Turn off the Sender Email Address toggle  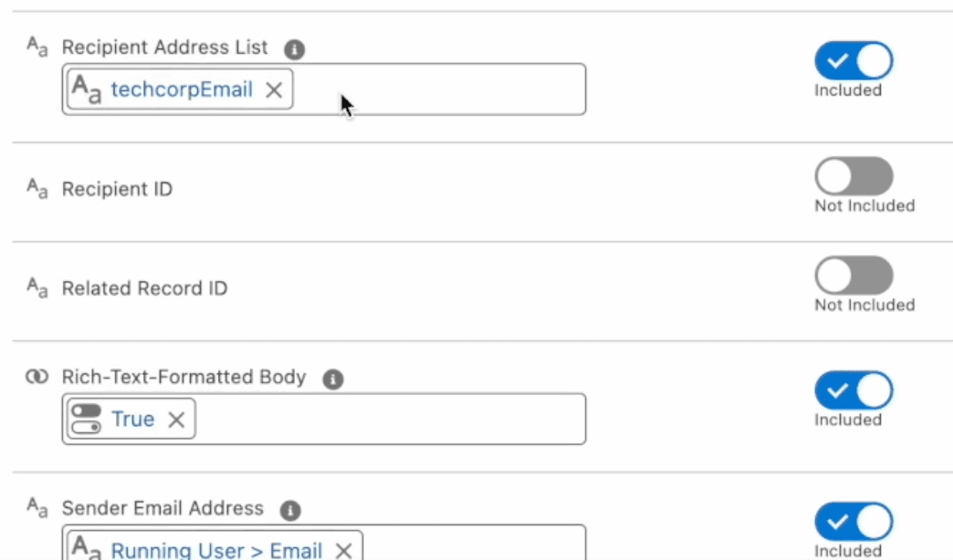[854, 521]
